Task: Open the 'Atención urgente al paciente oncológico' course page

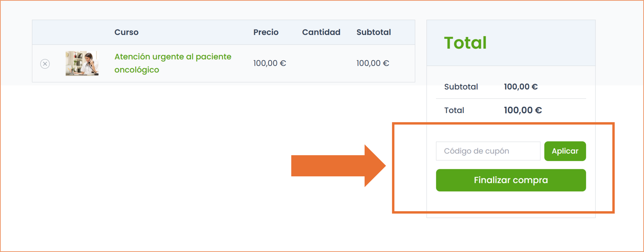Action: pyautogui.click(x=173, y=56)
